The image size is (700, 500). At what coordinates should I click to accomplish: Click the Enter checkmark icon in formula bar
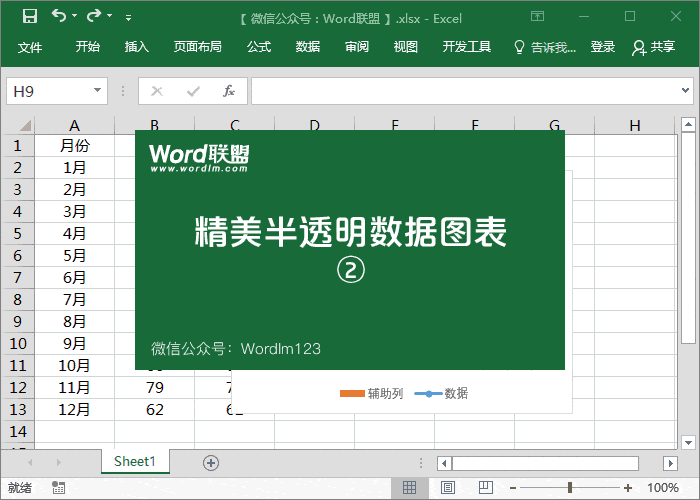193,92
